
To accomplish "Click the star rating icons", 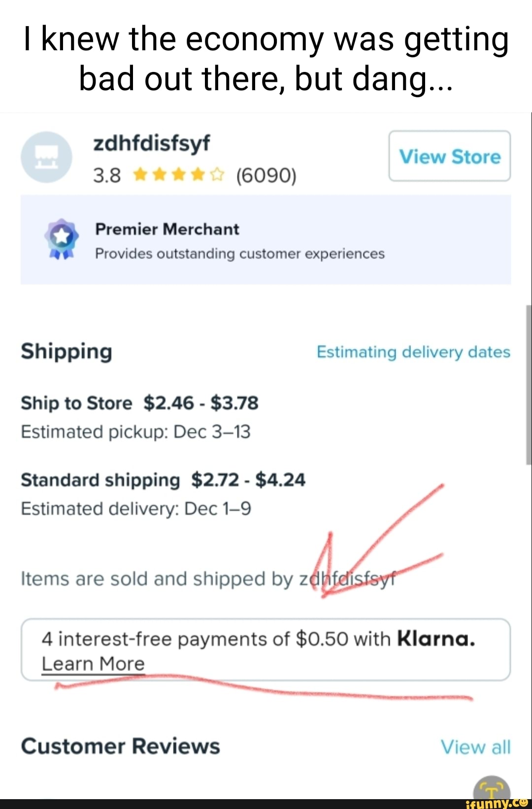I will tap(179, 175).
